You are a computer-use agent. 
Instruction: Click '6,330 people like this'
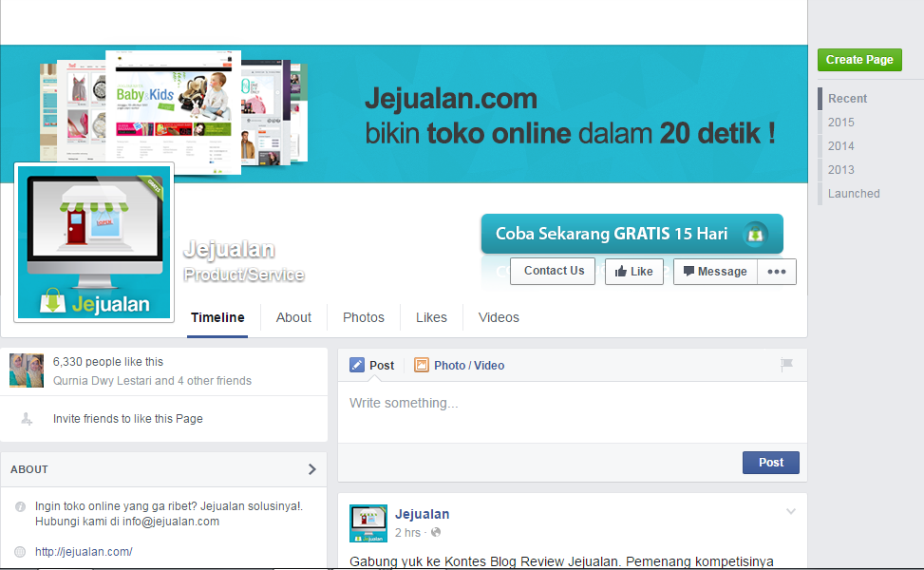[x=108, y=361]
